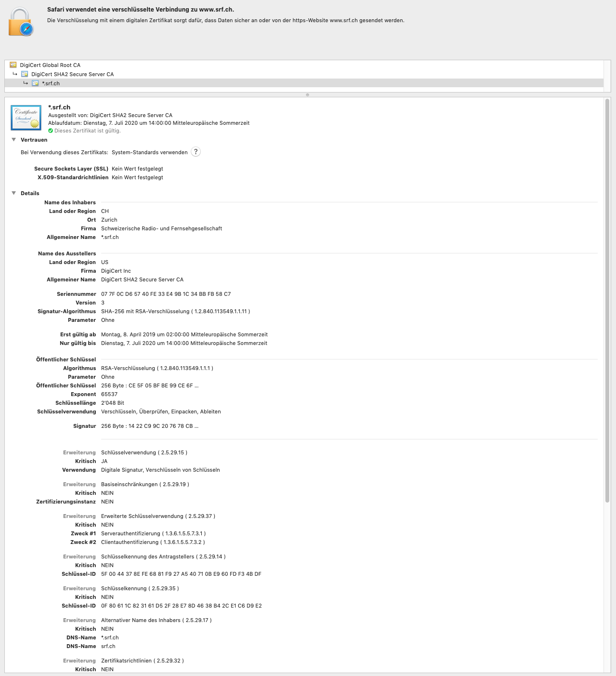Viewport: 616px width, 676px height.
Task: Click Schlüssel-ID value starting 0F 80 61
Action: click(182, 606)
